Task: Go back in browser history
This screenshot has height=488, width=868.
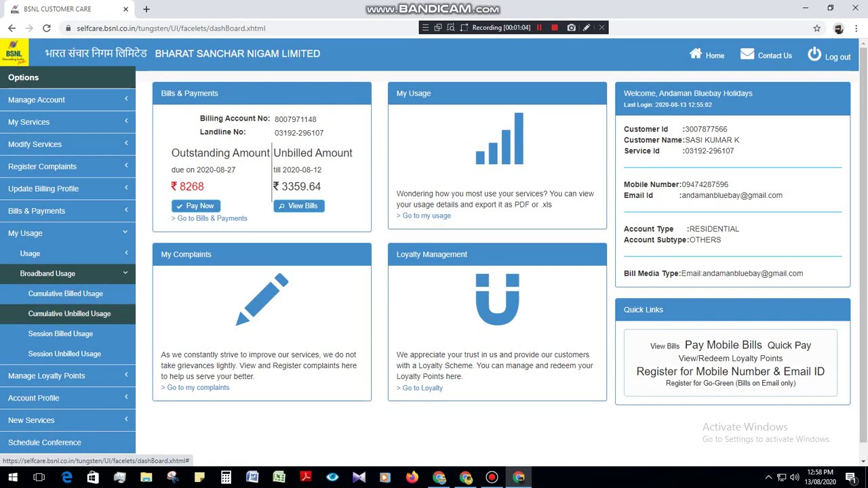Action: coord(12,28)
